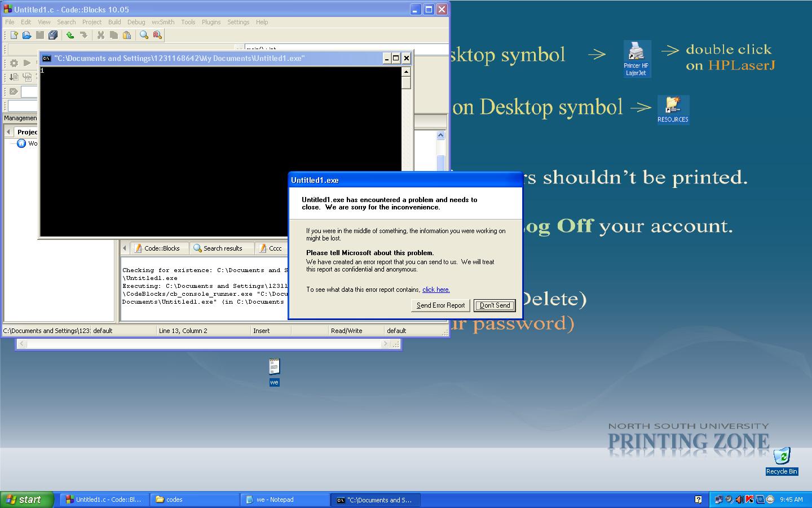Create a new file via toolbar icon
Image resolution: width=812 pixels, height=508 pixels.
(14, 35)
